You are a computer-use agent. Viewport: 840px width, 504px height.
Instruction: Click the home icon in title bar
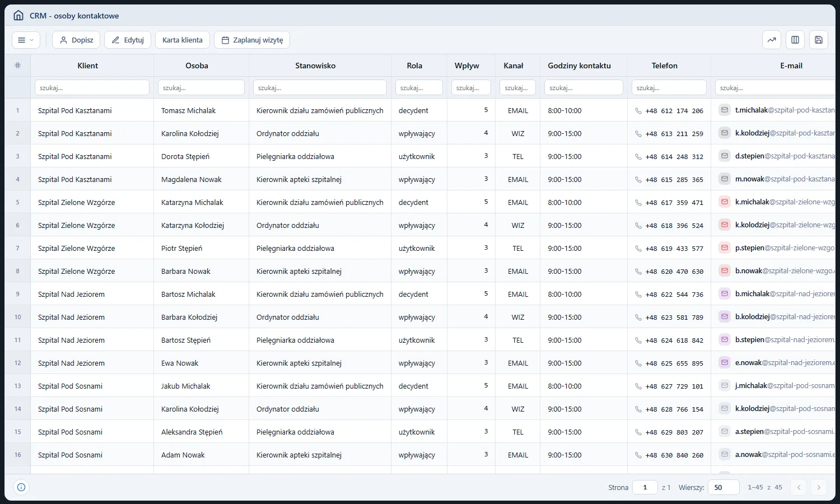point(18,16)
